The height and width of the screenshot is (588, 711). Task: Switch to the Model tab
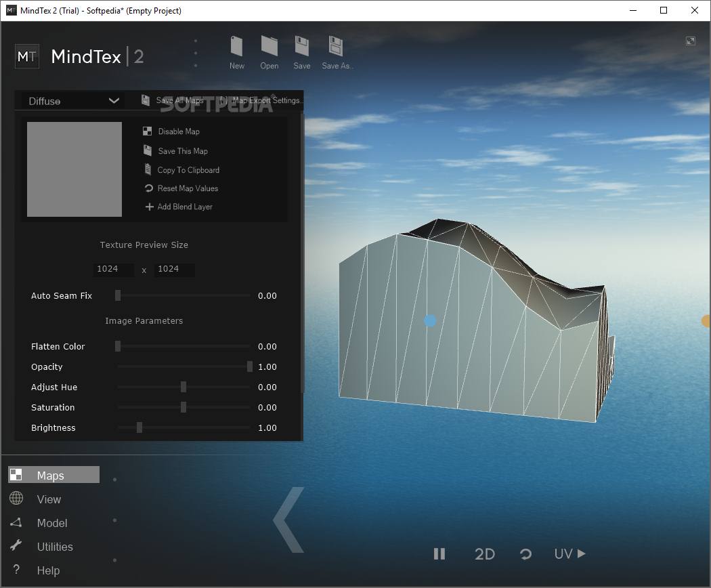point(52,523)
